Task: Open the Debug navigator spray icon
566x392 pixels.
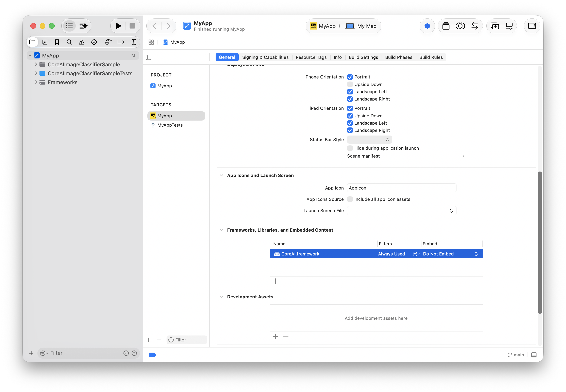Action: (108, 42)
